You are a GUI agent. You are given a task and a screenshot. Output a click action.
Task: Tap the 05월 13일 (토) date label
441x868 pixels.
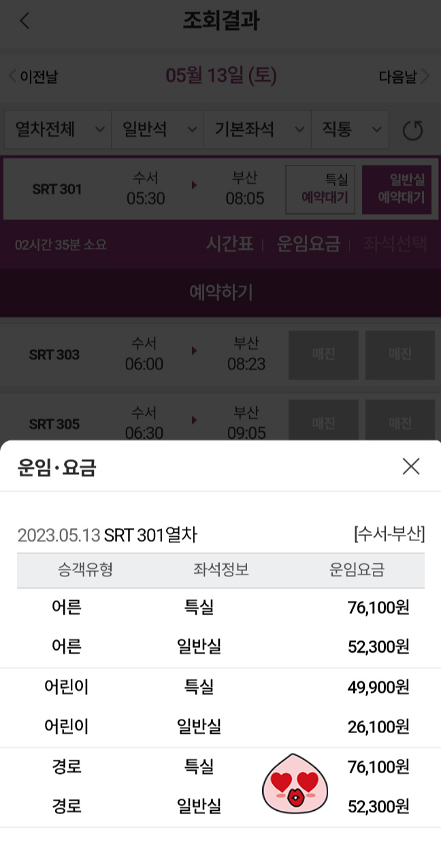[221, 76]
